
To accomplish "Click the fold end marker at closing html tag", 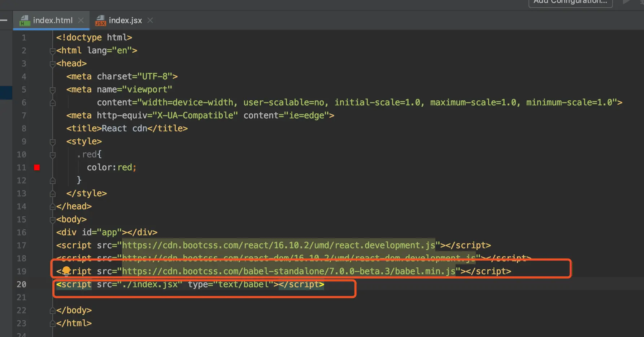I will point(53,324).
